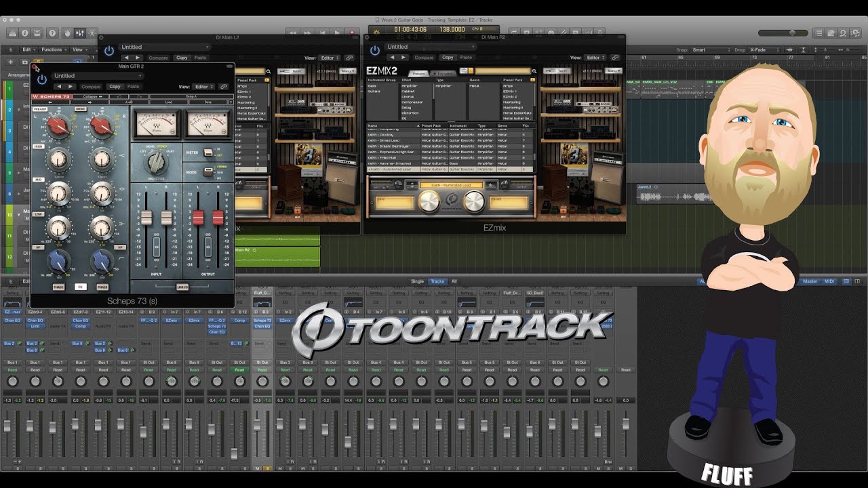
Task: Toggle power button in DI Main R2 window
Action: [x=375, y=51]
